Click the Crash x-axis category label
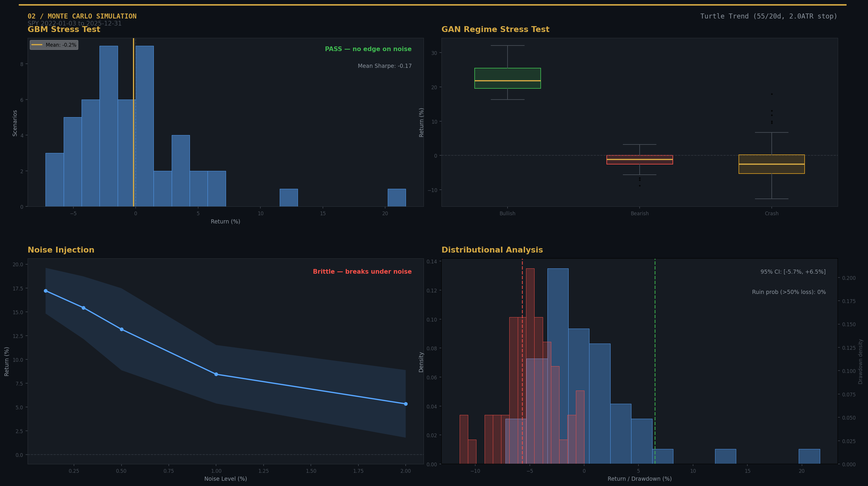This screenshot has height=486, width=868. [x=771, y=213]
